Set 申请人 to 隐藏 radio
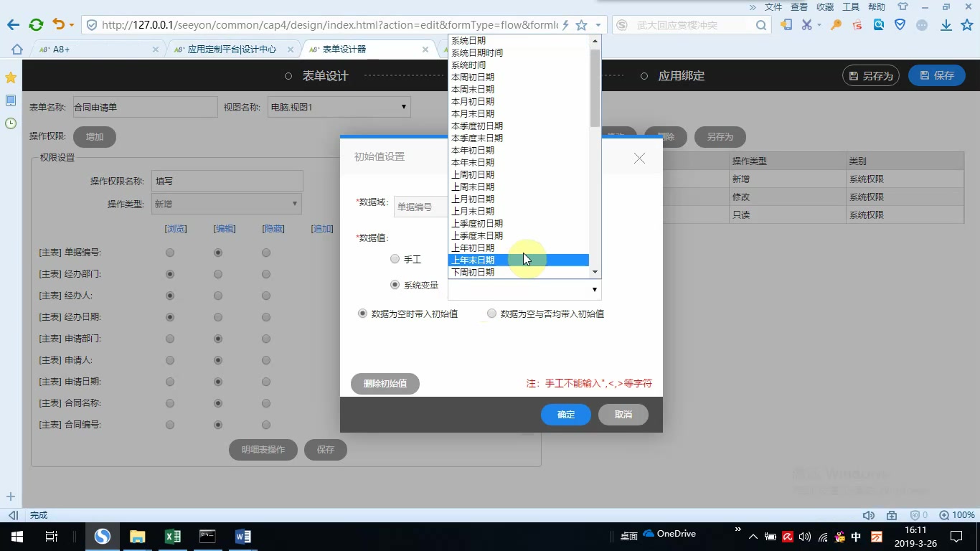 (266, 360)
